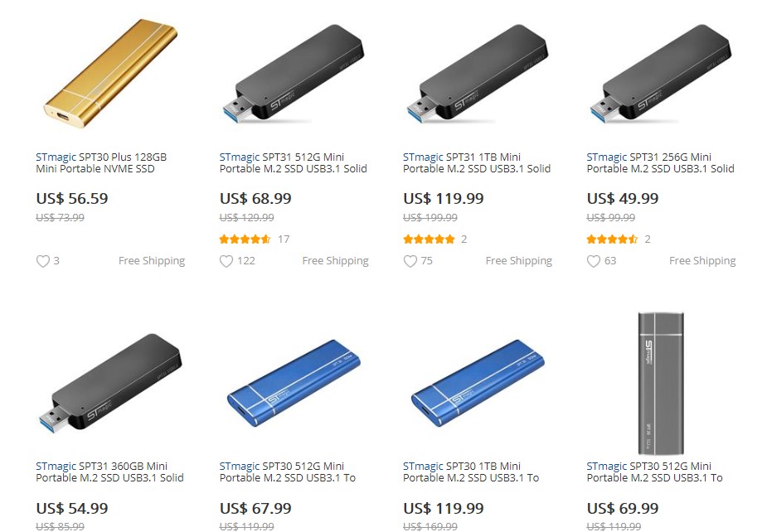Click the heart icon for SPT30 Plus 128GB

(x=43, y=261)
